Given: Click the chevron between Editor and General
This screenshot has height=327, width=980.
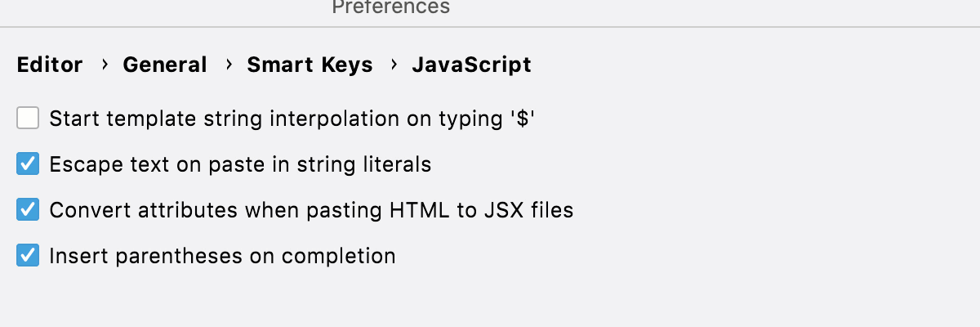Looking at the screenshot, I should [x=104, y=65].
